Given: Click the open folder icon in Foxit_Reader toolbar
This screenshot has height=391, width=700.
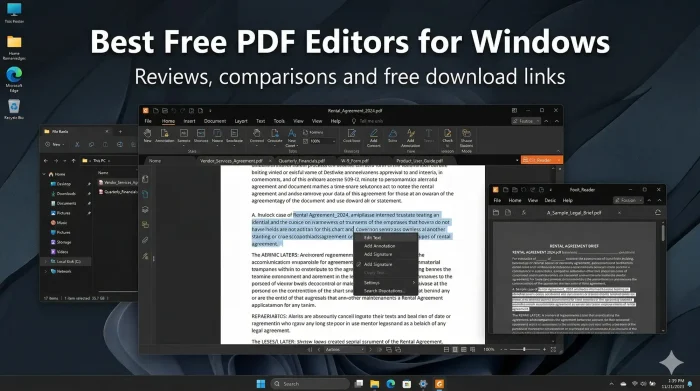Looking at the screenshot, I should tap(496, 213).
